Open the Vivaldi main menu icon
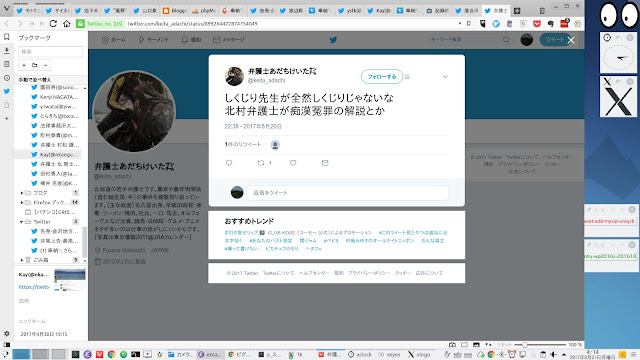Viewport: 640px width, 360px height. 6,9
